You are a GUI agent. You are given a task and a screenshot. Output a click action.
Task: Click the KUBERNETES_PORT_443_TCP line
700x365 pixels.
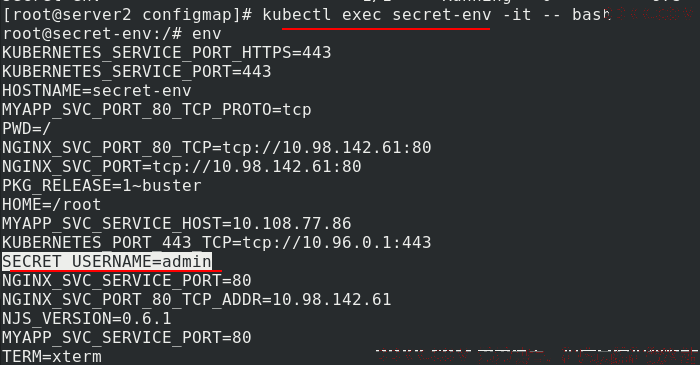point(217,242)
